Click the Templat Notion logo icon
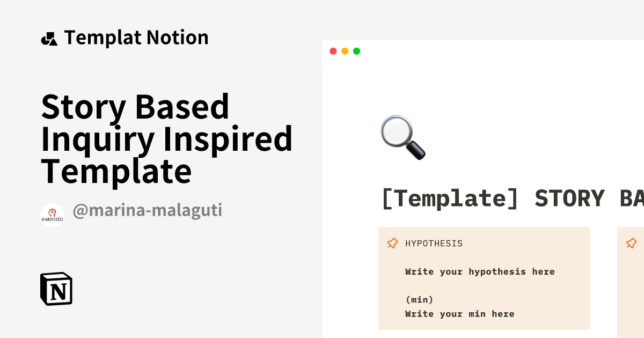Viewport: 644px width, 338px height. click(50, 38)
